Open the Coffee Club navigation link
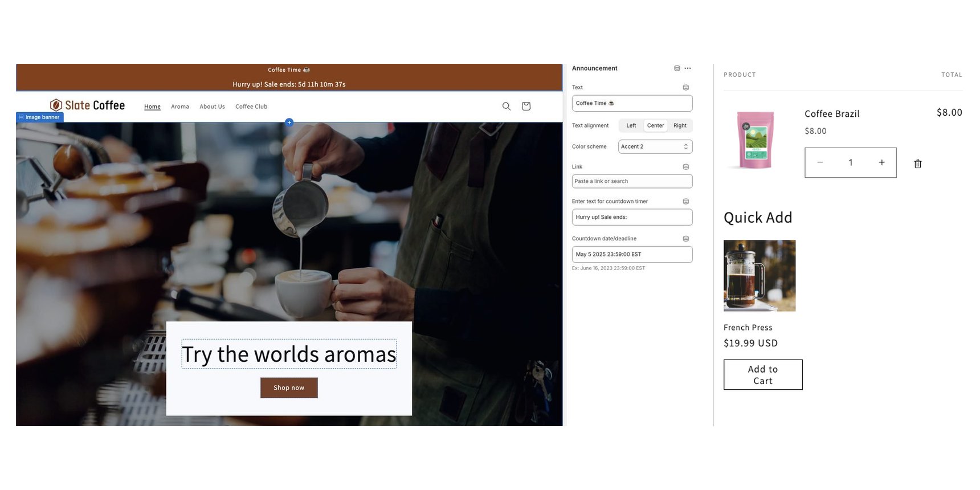980x490 pixels. [251, 107]
